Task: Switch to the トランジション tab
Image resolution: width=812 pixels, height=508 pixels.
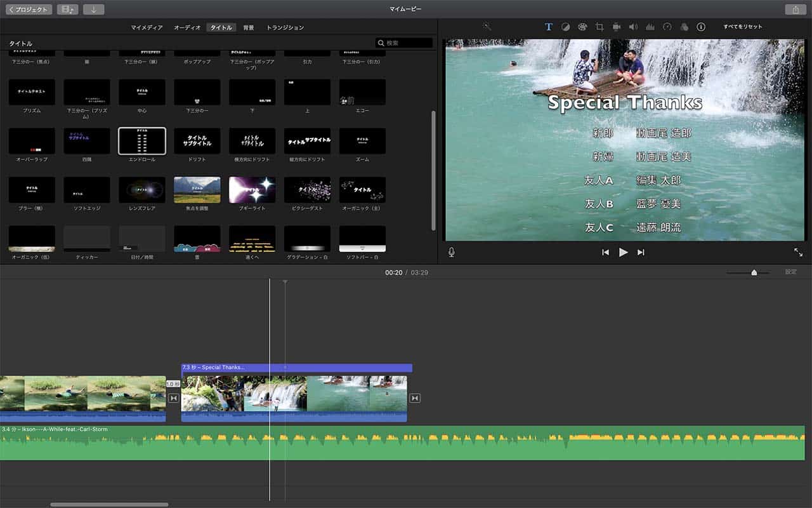Action: [285, 28]
